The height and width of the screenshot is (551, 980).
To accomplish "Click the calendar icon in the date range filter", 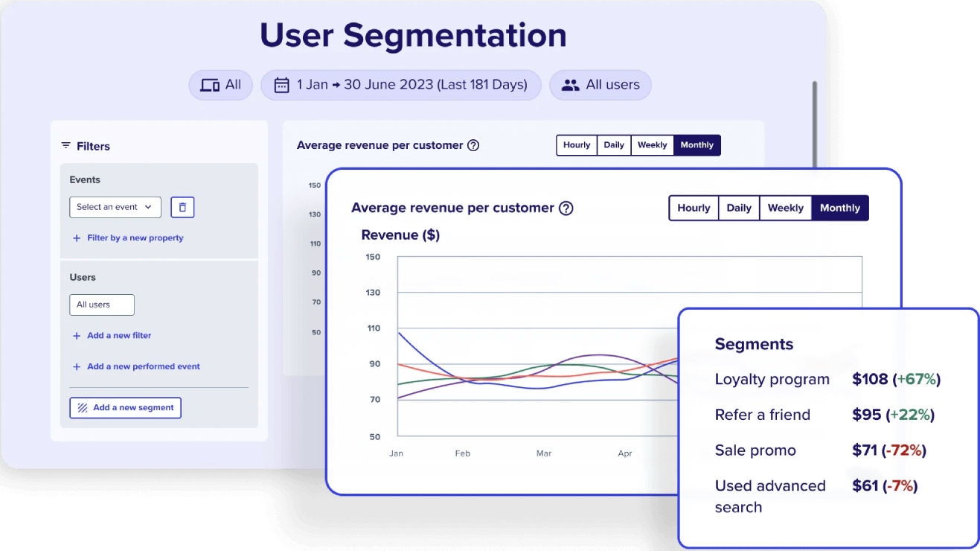I will (281, 84).
